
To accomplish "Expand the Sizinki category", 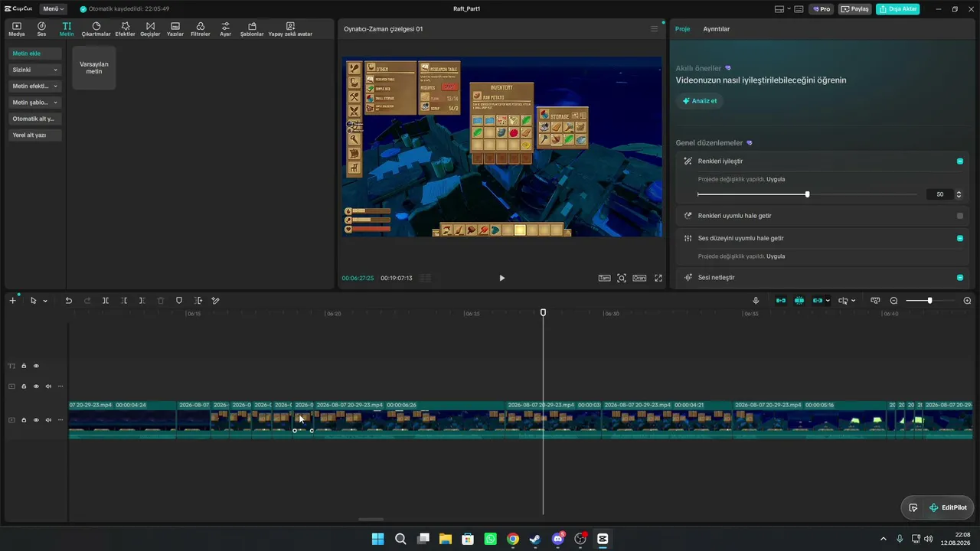I will point(35,70).
